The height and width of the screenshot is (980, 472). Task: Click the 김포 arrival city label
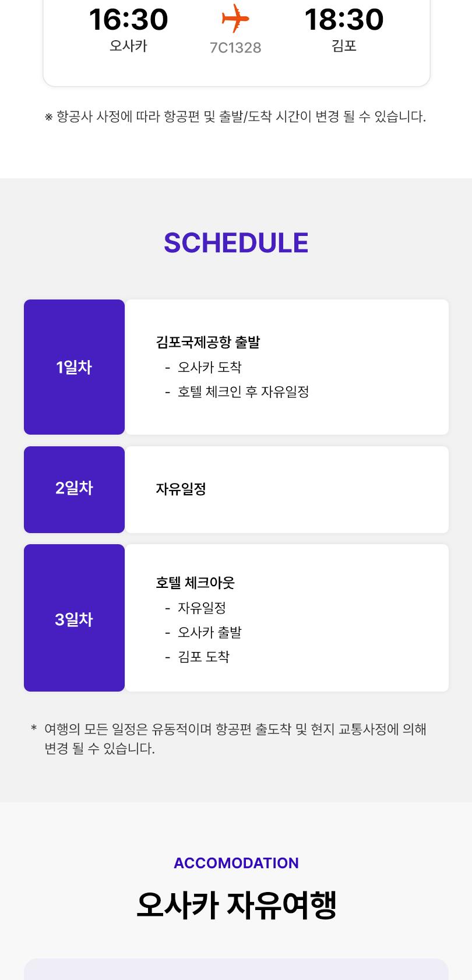(344, 45)
